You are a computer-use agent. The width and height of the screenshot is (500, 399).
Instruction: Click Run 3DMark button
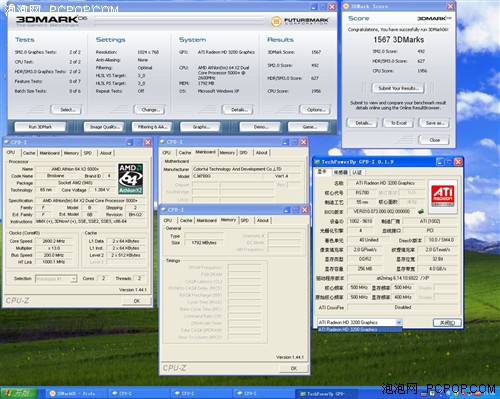click(40, 127)
